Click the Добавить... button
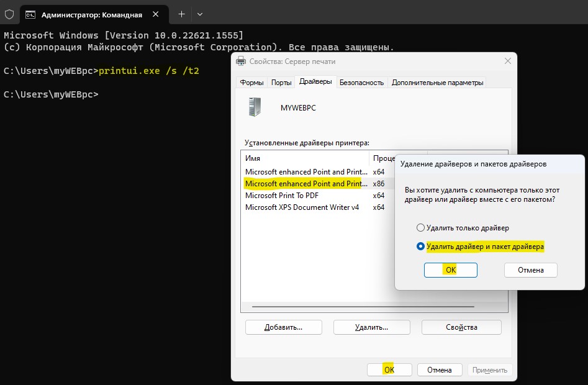Screen dimensions: 588x385 (x=284, y=327)
